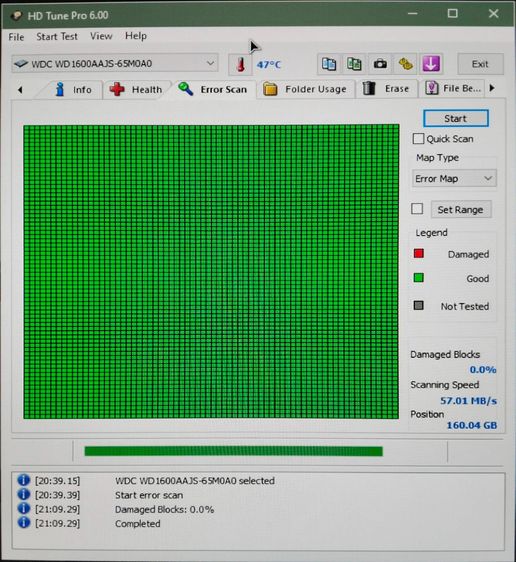Save screenshot using camera icon
The image size is (516, 562).
click(380, 64)
